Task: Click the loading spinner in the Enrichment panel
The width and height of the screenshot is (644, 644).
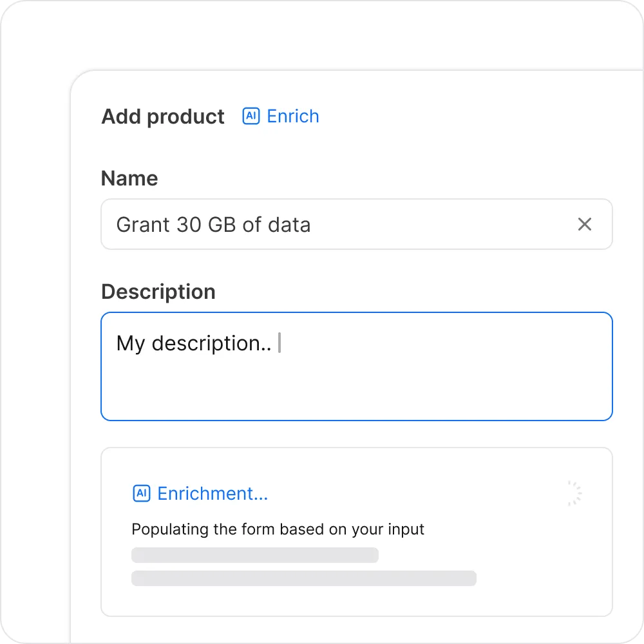Action: [572, 493]
